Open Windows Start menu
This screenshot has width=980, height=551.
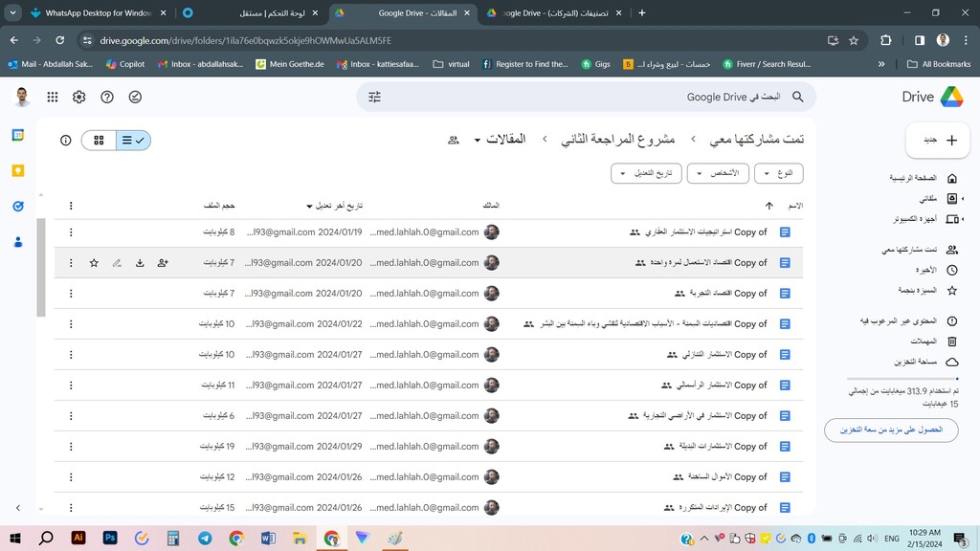click(x=15, y=538)
